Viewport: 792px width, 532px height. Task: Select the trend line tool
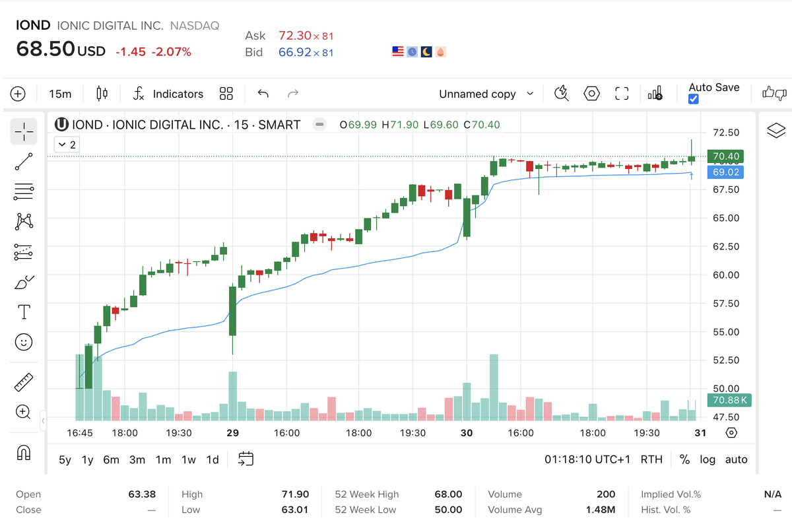click(24, 162)
